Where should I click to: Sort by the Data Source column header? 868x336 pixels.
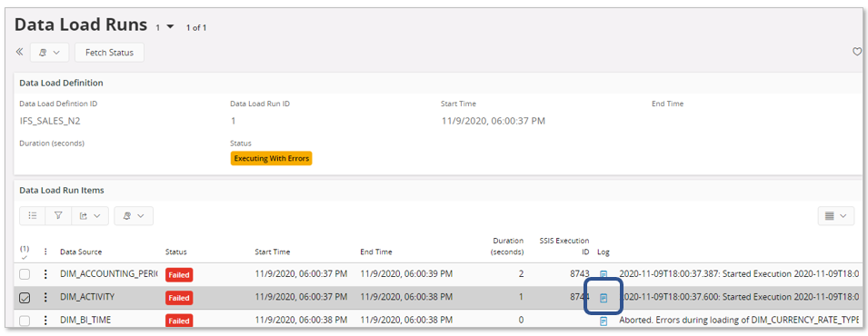81,252
